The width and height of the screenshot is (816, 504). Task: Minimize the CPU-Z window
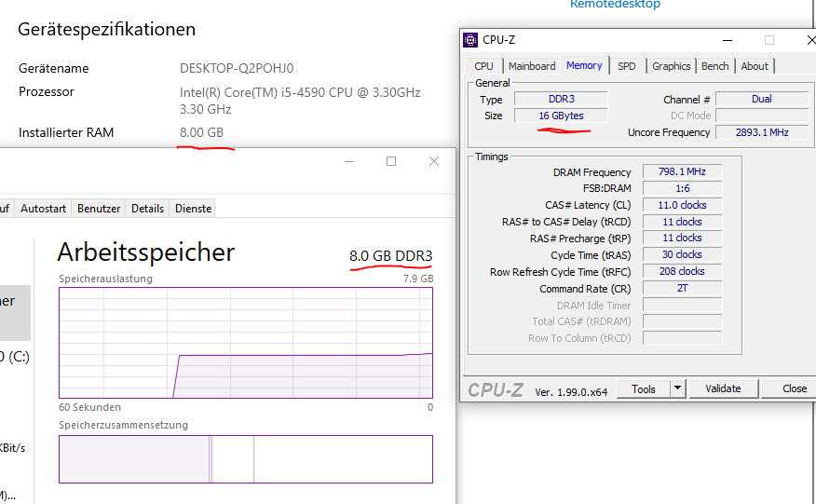[x=728, y=40]
